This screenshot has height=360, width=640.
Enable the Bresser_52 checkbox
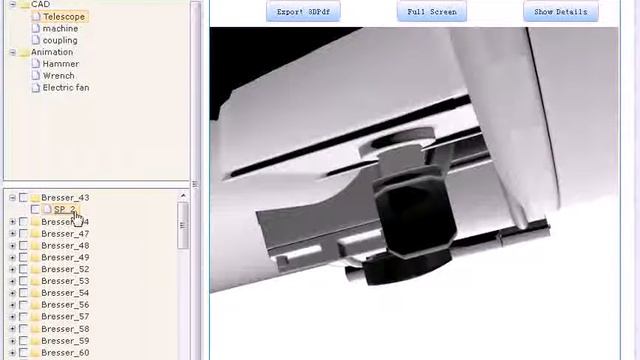tap(24, 269)
